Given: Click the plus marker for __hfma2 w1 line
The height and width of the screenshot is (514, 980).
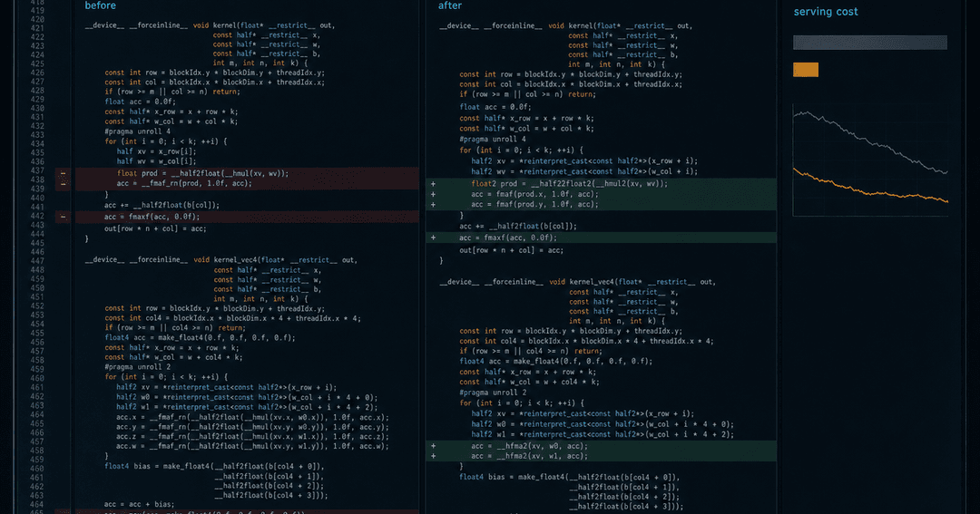Looking at the screenshot, I should 433,456.
